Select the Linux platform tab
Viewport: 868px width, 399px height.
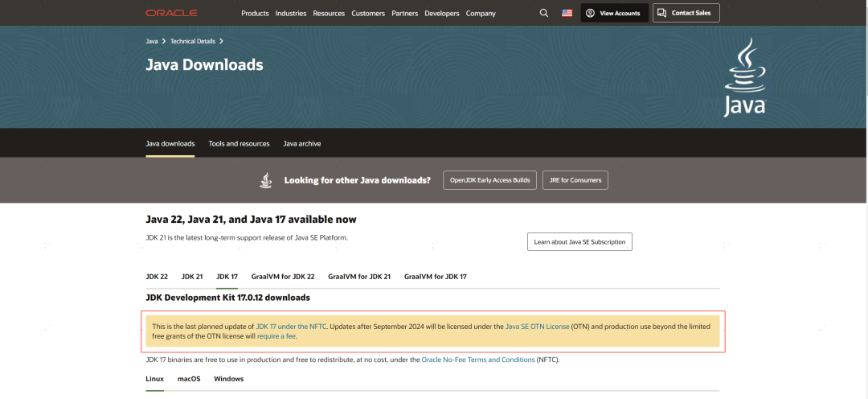(x=155, y=379)
